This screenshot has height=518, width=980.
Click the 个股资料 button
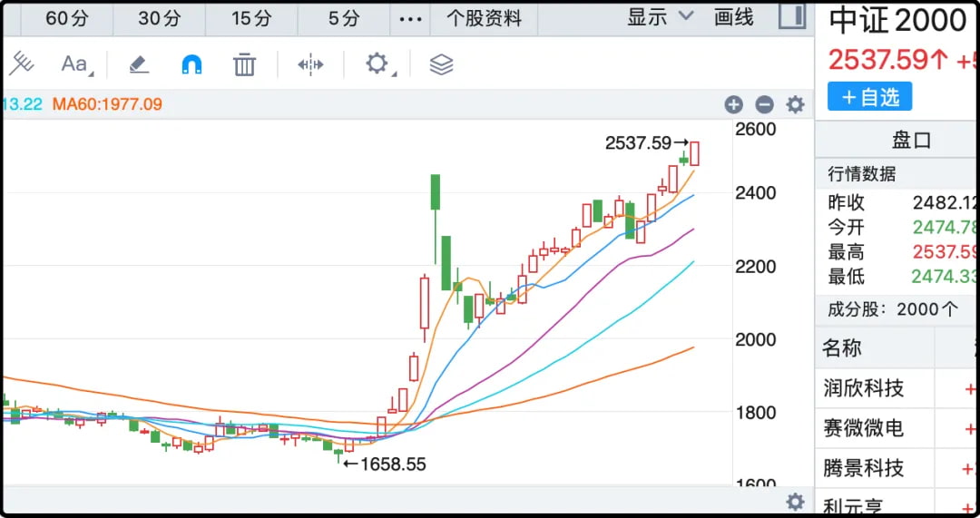click(485, 18)
